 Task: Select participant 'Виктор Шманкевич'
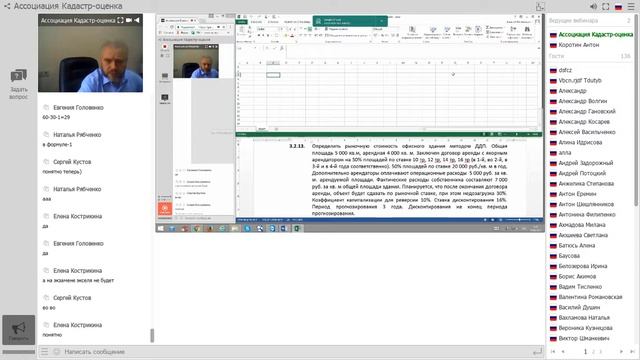(x=580, y=338)
